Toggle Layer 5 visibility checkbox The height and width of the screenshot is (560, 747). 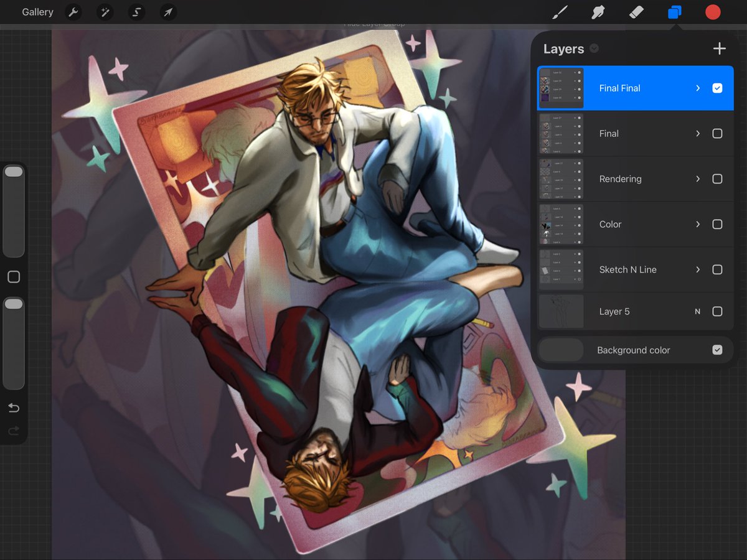pos(717,311)
